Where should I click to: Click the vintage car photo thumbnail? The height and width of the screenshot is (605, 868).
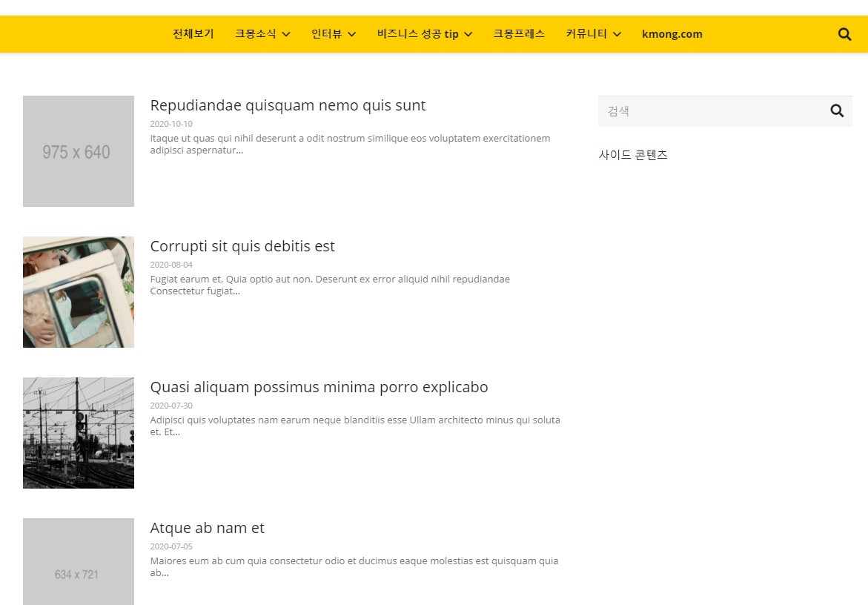[78, 292]
